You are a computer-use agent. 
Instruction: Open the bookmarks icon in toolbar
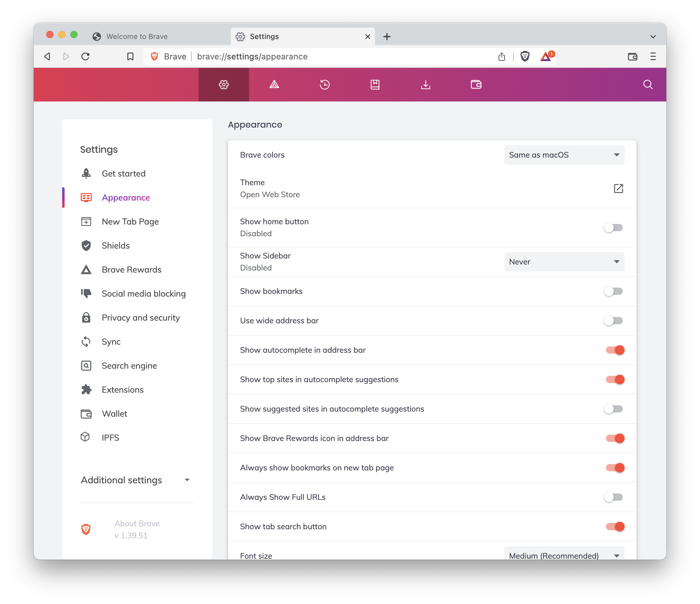tap(375, 84)
